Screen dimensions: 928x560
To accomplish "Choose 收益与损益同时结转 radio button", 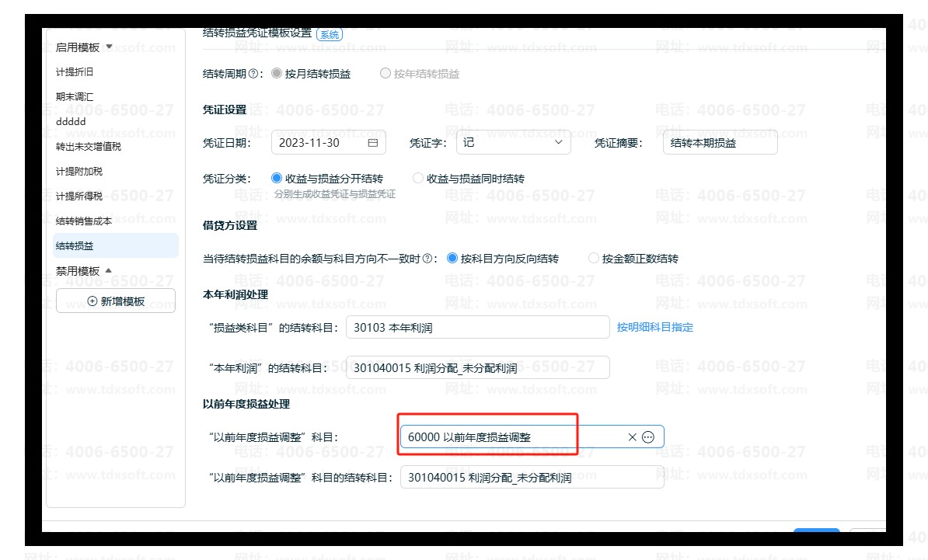I will [418, 178].
